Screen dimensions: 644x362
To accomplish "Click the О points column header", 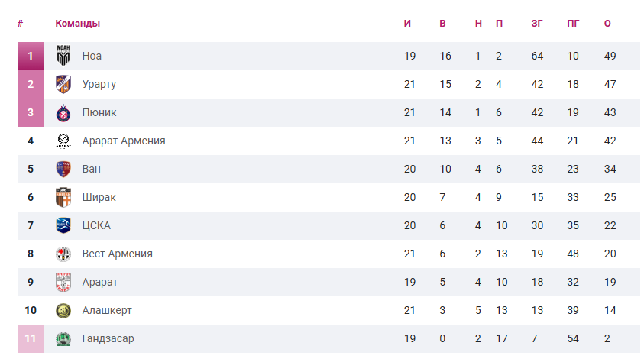I will 607,23.
